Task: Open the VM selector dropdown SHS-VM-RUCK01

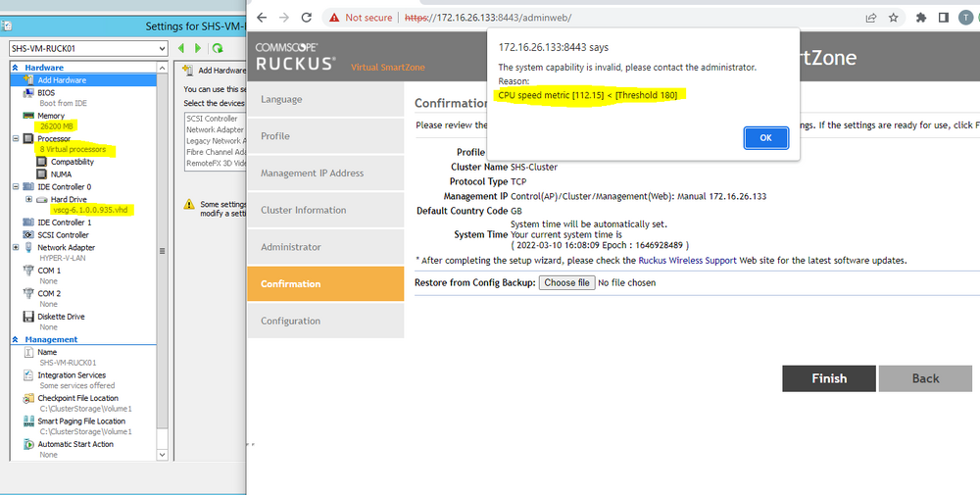Action: click(x=88, y=48)
